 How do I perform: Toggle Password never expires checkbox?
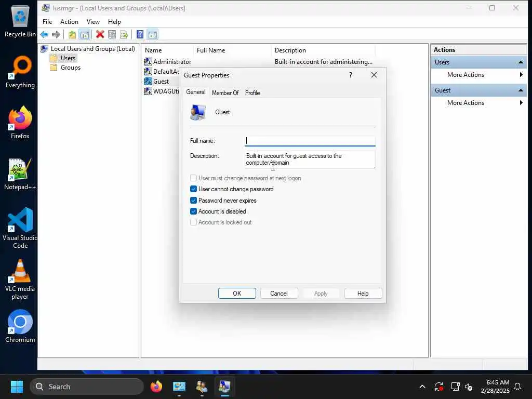pos(193,201)
